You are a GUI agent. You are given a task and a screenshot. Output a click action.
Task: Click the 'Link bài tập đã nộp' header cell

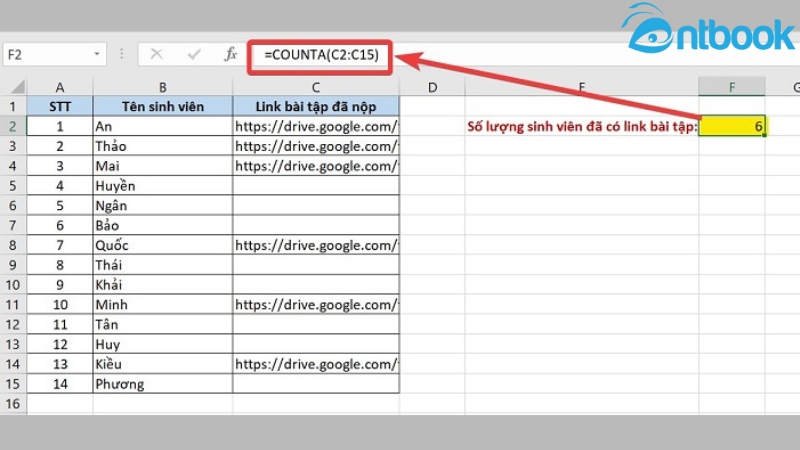point(316,107)
